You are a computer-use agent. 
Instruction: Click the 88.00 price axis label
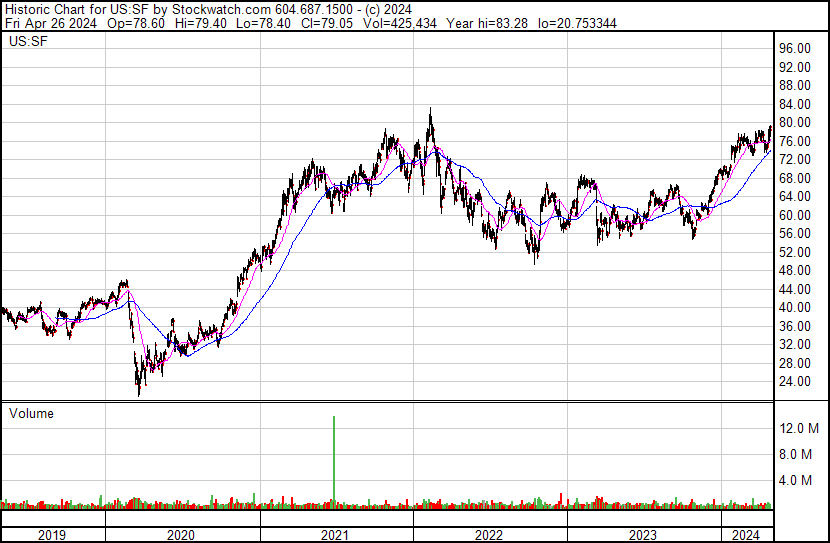(795, 86)
